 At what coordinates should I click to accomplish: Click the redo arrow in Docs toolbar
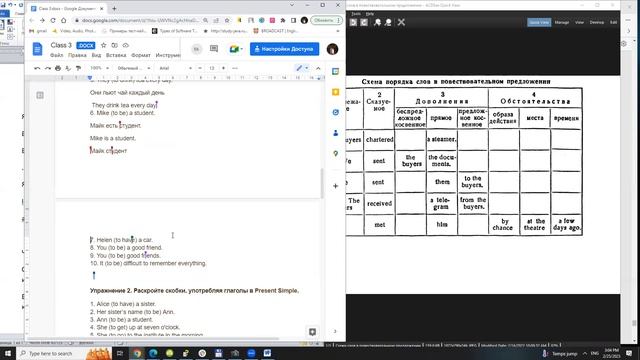coord(48,68)
